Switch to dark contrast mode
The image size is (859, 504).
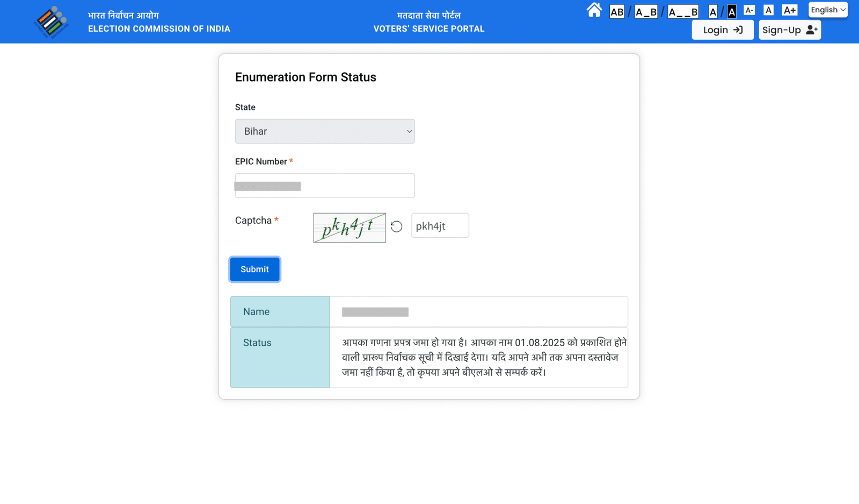(x=731, y=11)
